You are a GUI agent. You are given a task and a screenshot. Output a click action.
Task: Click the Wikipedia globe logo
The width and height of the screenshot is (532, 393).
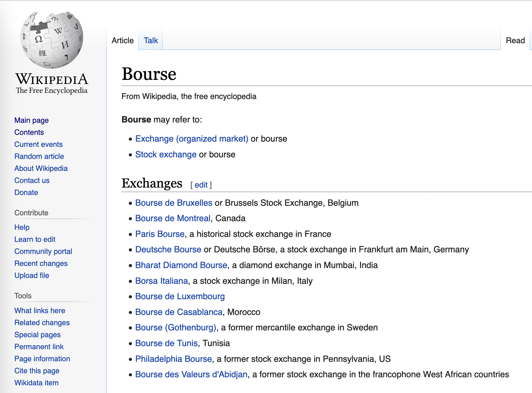[52, 40]
